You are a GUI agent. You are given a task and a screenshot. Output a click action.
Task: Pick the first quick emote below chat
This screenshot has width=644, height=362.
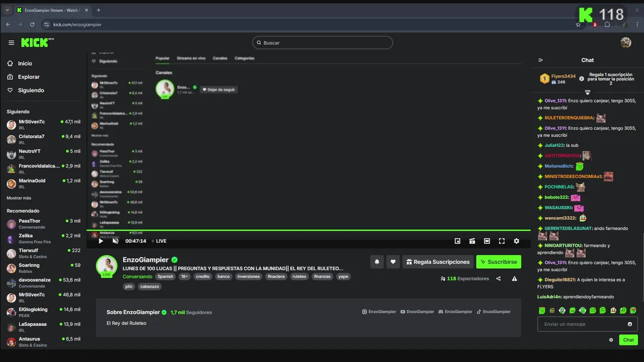coord(542,310)
